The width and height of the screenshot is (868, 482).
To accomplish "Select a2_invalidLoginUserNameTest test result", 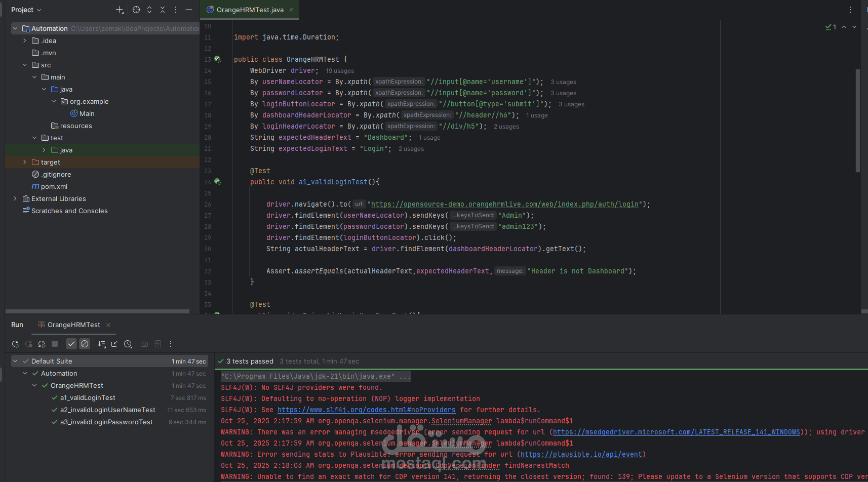I will click(x=108, y=410).
